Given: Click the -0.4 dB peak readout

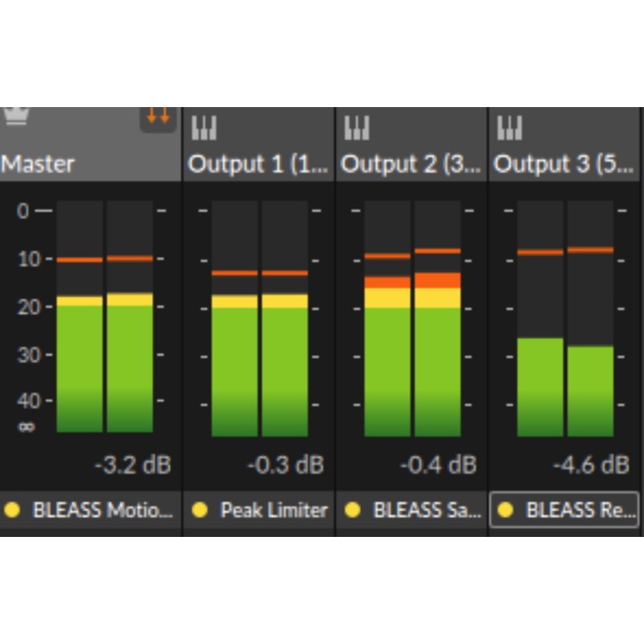Looking at the screenshot, I should pos(439,465).
